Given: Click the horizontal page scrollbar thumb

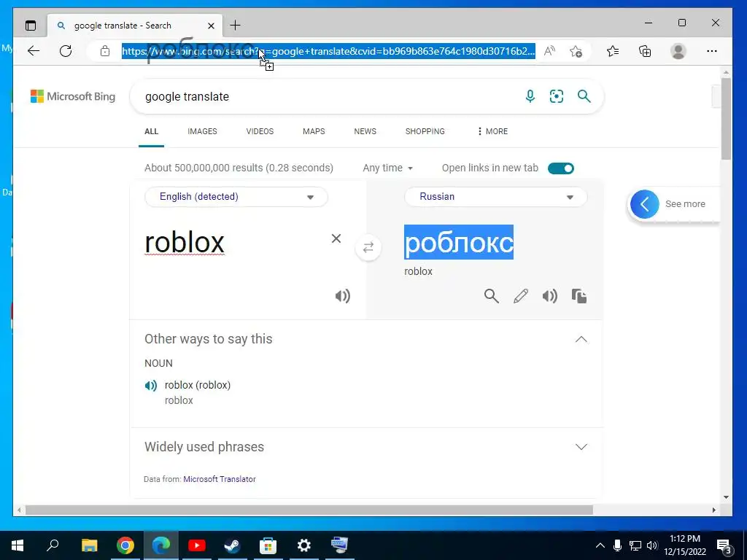Looking at the screenshot, I should pos(309,510).
